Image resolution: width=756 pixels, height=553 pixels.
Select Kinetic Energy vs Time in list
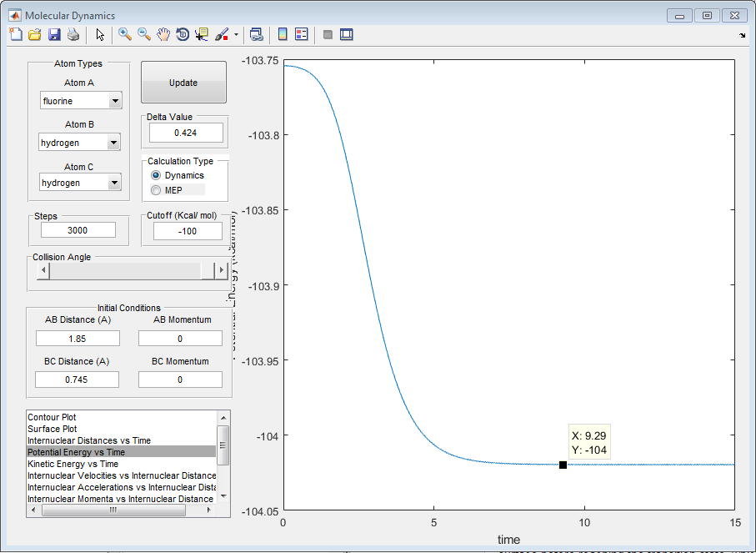(x=73, y=464)
